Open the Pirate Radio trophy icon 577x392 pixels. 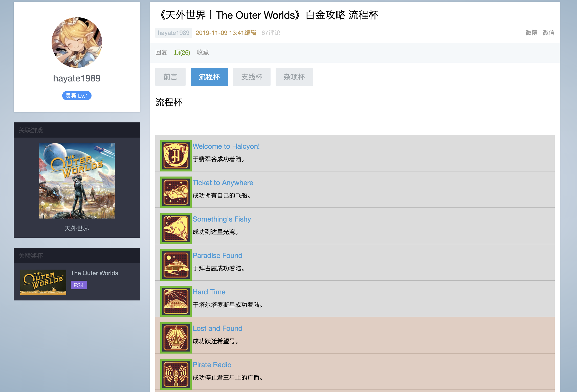pos(176,374)
